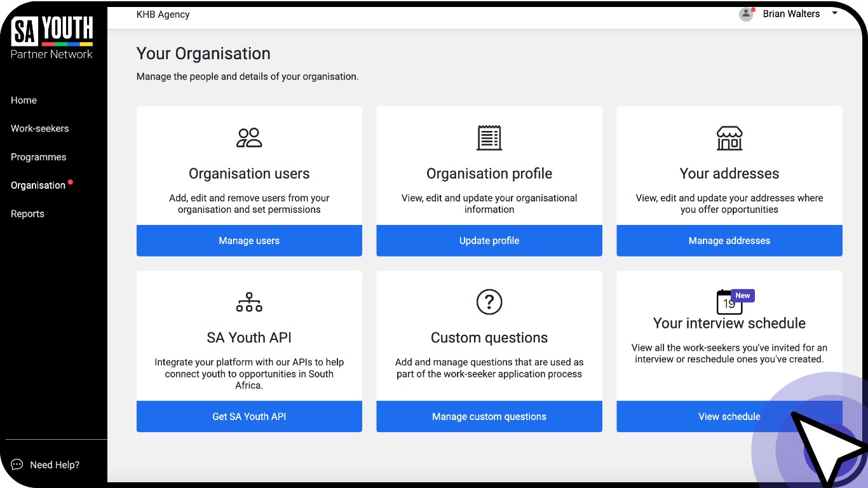Click the Organisation users people icon

click(x=249, y=138)
